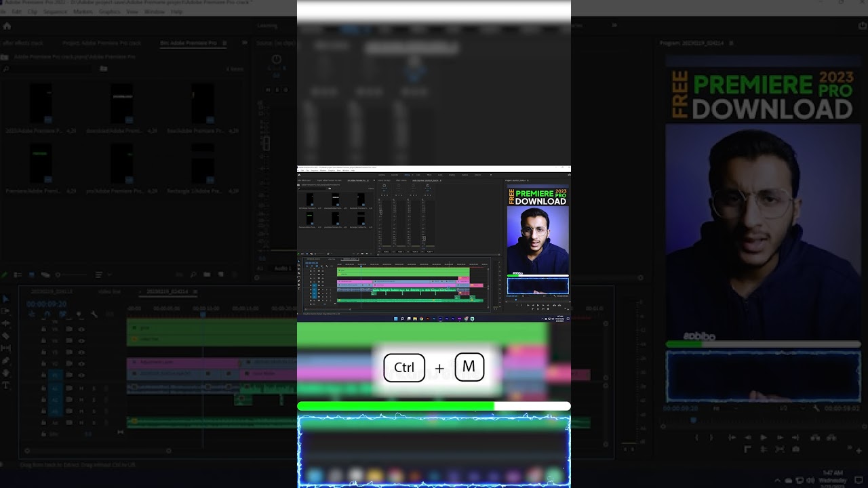Switch bin to list view
868x488 pixels.
[19, 275]
